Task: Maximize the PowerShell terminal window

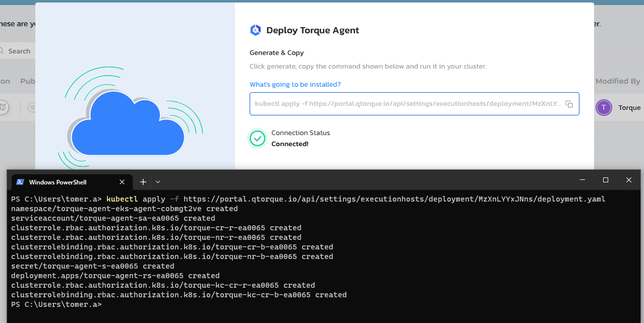Action: point(606,180)
